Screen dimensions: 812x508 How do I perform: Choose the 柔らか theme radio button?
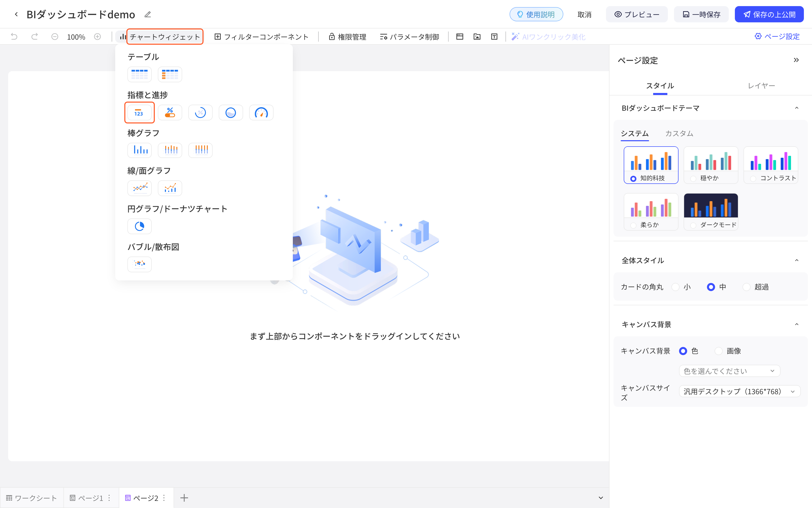click(633, 226)
